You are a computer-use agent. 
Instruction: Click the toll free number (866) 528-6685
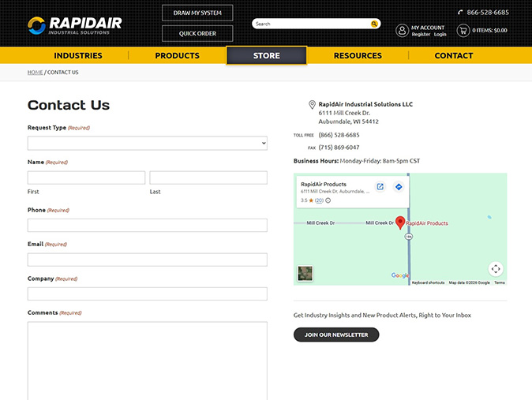point(339,135)
